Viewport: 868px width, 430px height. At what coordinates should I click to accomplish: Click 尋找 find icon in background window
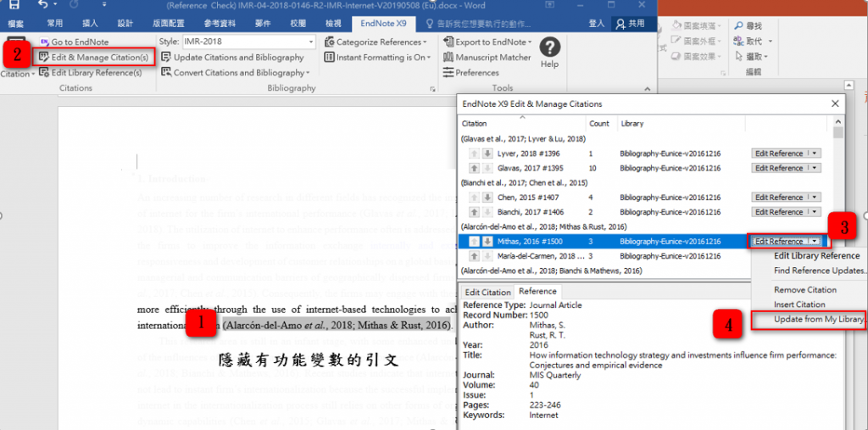tap(739, 25)
